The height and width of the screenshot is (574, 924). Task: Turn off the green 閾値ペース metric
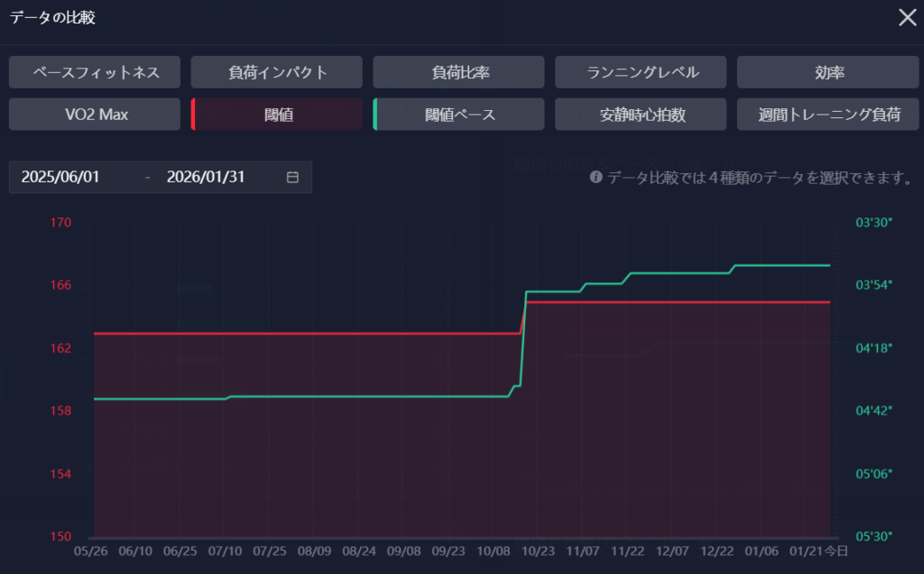coord(458,115)
